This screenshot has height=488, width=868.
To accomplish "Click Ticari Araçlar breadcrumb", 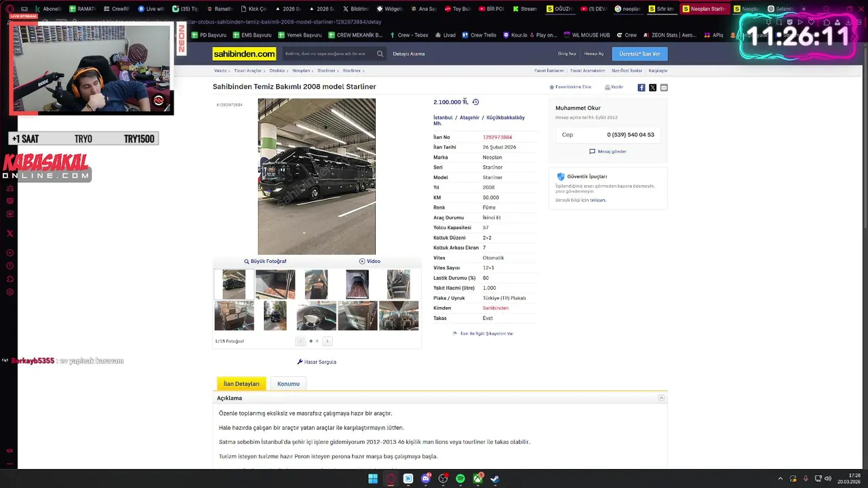I will (248, 70).
